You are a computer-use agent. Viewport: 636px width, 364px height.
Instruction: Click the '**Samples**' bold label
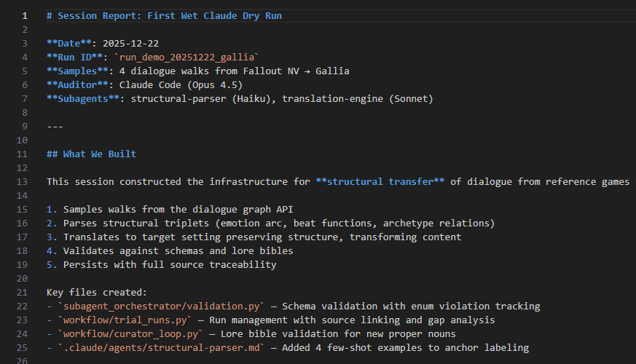coord(77,71)
